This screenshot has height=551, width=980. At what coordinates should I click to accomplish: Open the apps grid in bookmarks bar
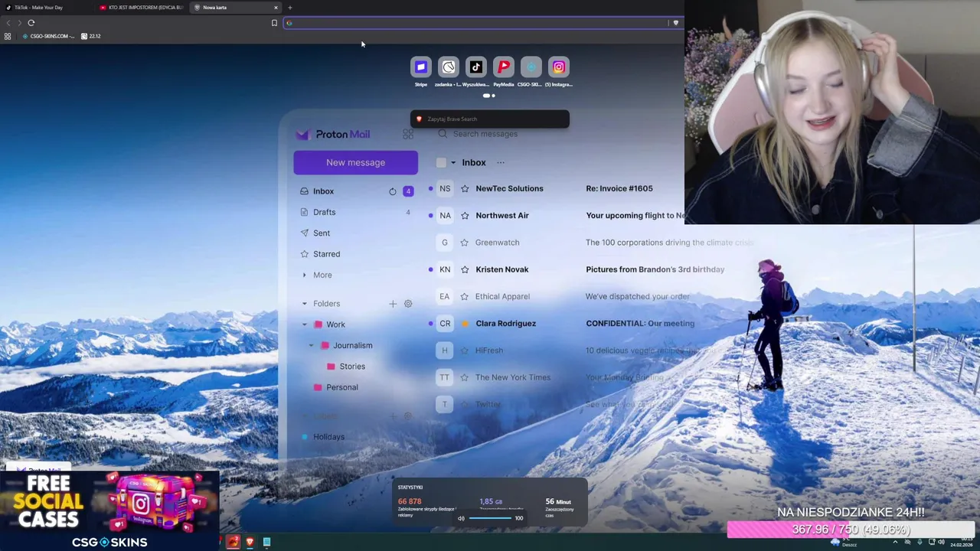click(x=8, y=36)
